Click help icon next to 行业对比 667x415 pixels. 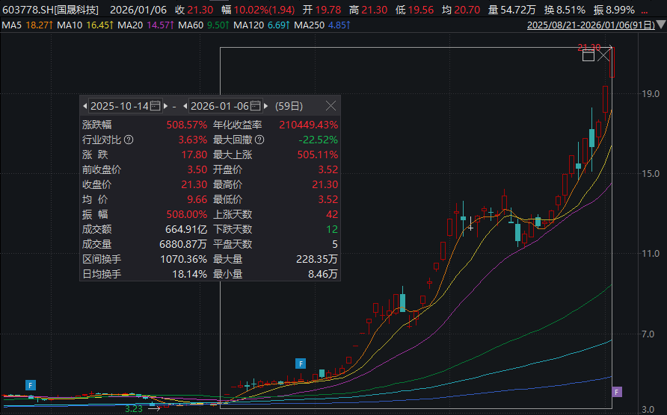click(x=129, y=139)
